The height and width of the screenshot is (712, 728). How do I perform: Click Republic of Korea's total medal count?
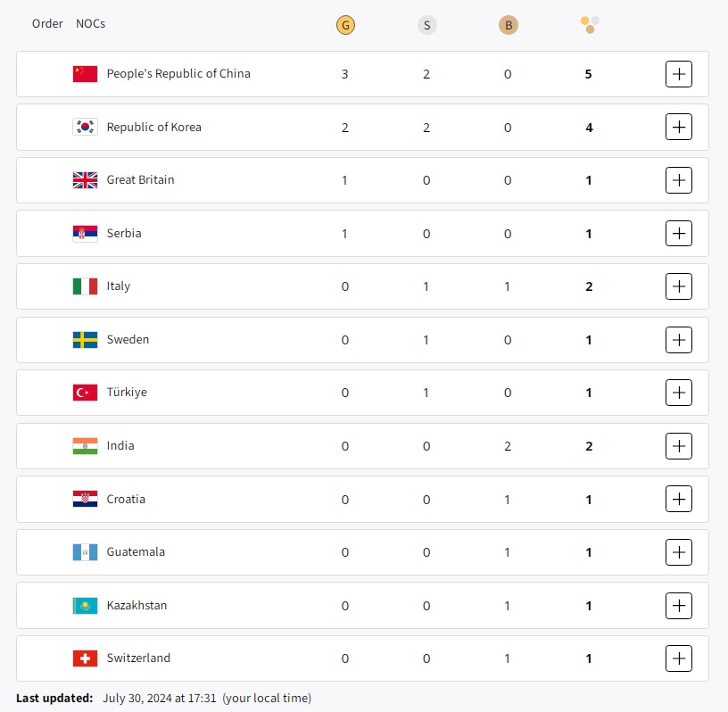pyautogui.click(x=589, y=128)
